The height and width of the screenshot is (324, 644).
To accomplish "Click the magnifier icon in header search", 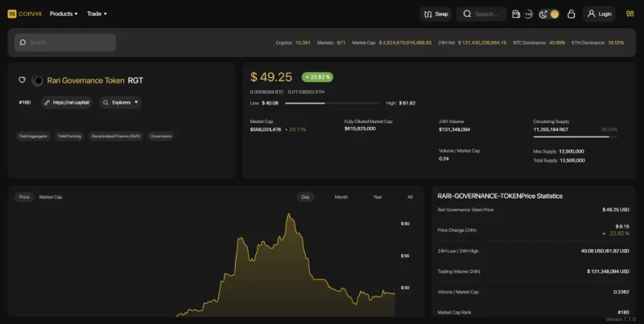I will (x=467, y=14).
